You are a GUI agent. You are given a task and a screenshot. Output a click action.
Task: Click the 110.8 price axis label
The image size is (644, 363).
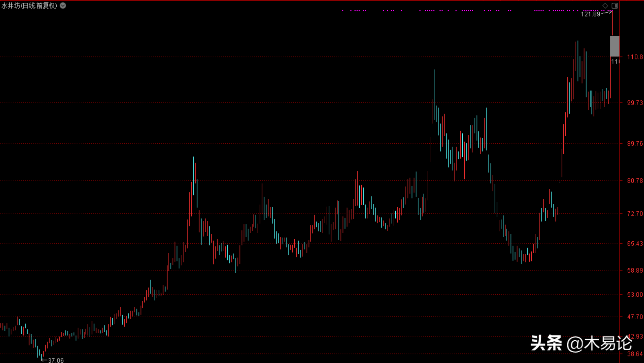pyautogui.click(x=635, y=57)
